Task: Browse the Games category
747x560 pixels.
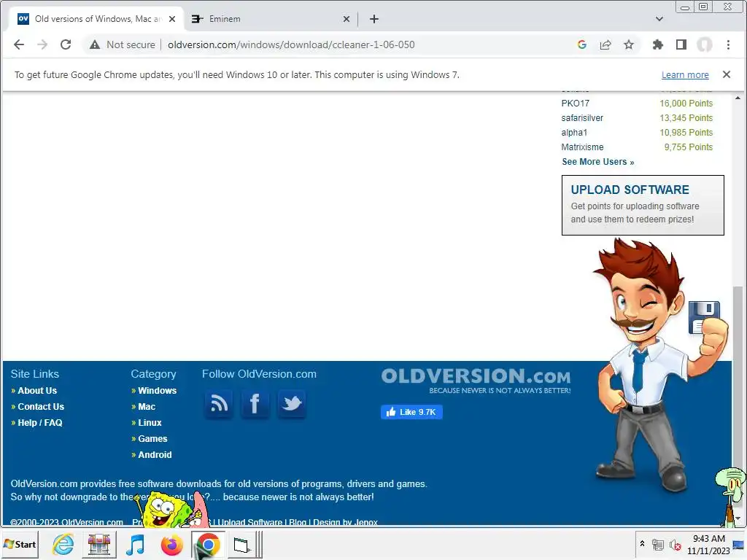Action: 152,438
